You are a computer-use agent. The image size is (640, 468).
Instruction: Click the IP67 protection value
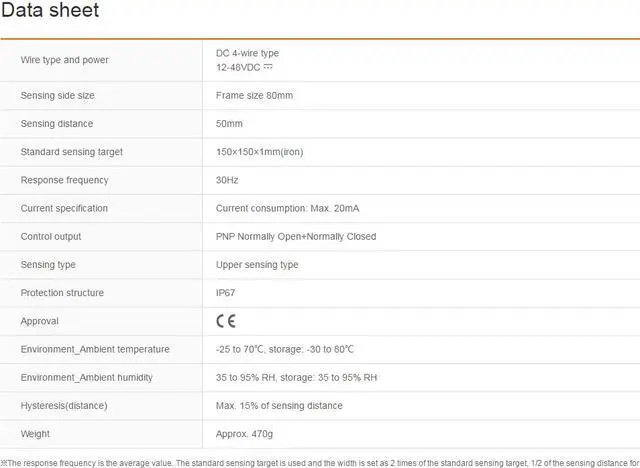point(226,293)
